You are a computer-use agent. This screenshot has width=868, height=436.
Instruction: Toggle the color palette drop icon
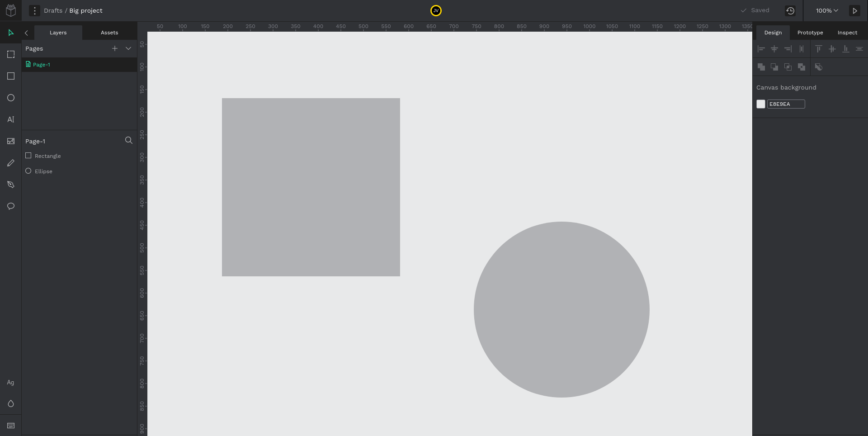tap(11, 403)
